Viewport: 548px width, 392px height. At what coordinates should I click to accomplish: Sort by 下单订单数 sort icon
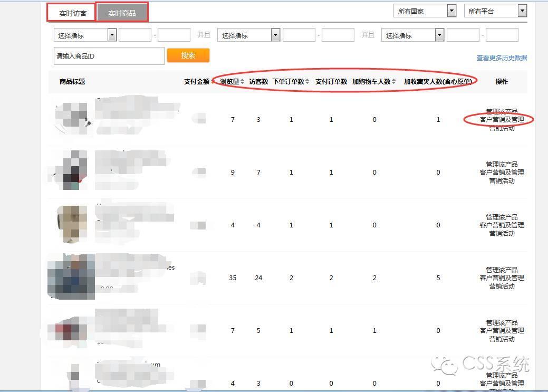(307, 82)
